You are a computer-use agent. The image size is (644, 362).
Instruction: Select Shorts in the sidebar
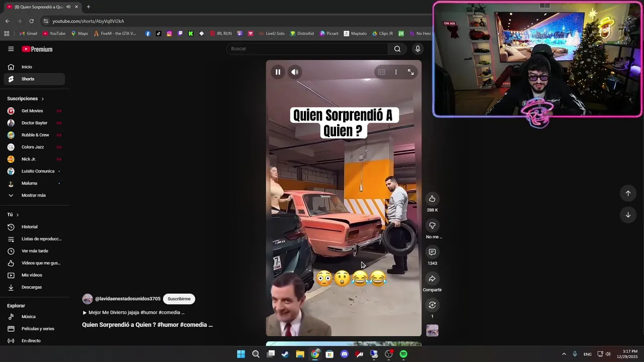point(34,79)
